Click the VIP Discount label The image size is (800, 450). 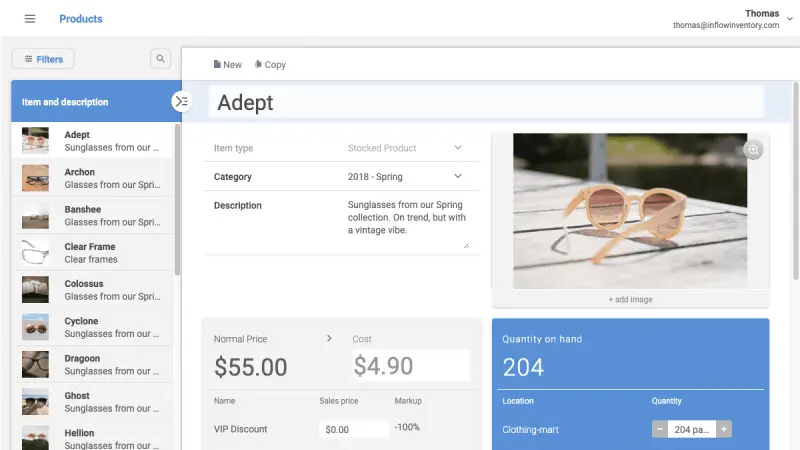click(240, 429)
